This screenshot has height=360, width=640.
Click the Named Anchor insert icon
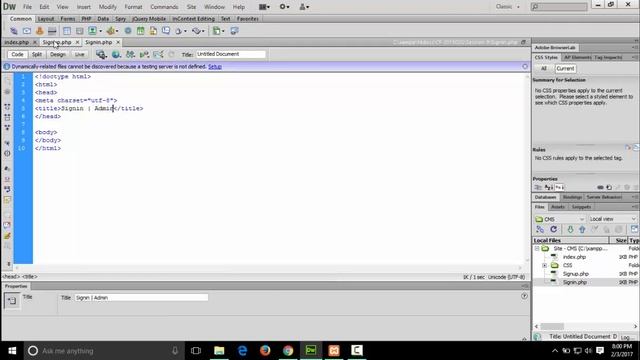coord(40,31)
